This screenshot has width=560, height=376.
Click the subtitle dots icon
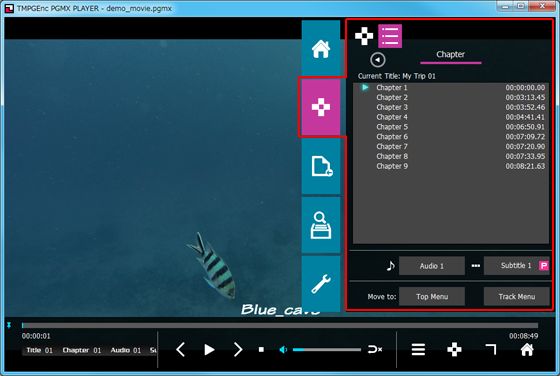(x=475, y=266)
